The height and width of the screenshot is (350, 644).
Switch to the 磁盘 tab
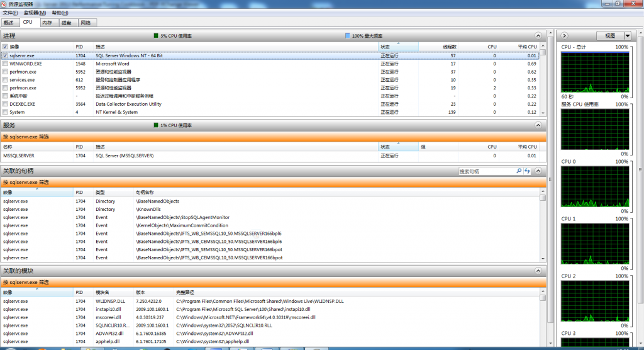[67, 23]
